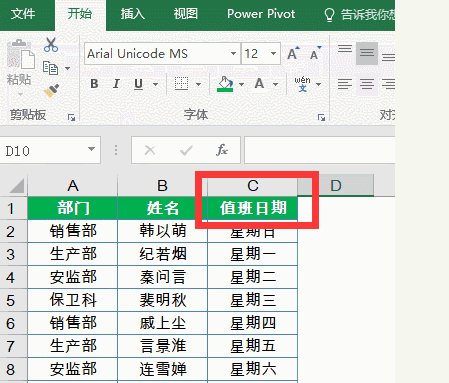Select cell with 韩以萌
The width and height of the screenshot is (449, 383).
coord(162,231)
